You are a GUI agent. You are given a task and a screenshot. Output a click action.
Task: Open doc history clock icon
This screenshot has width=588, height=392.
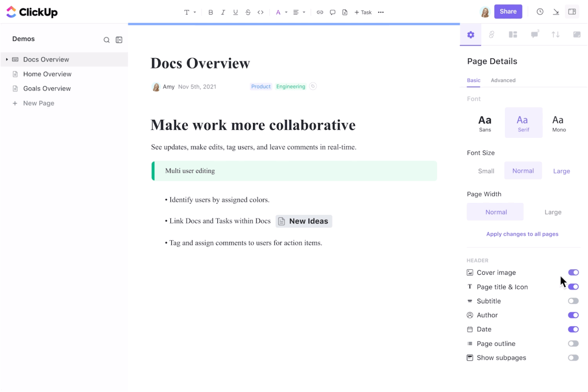click(x=540, y=12)
